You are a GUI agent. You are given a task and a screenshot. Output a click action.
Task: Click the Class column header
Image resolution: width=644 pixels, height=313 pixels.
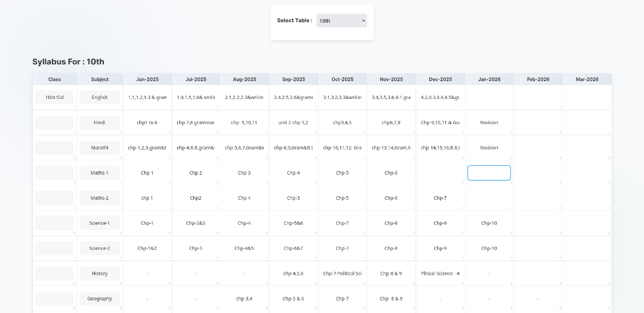click(x=54, y=79)
